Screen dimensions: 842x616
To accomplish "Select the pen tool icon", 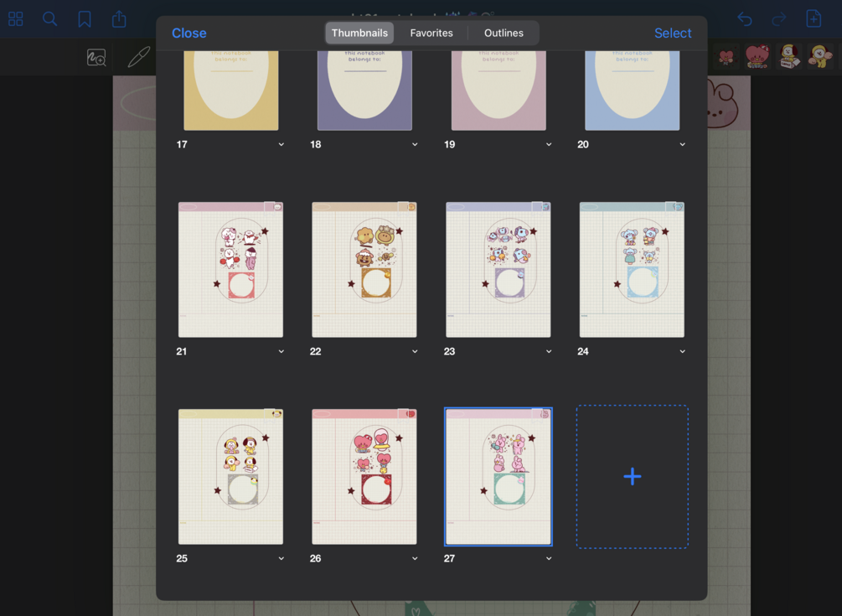I will pos(138,57).
